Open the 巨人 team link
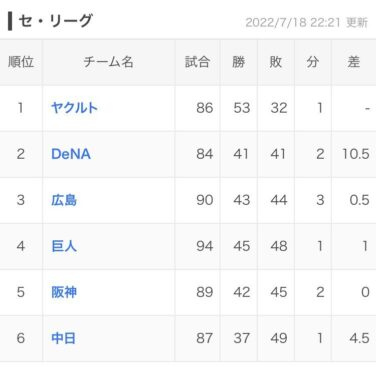Image resolution: width=376 pixels, height=371 pixels. coord(64,246)
